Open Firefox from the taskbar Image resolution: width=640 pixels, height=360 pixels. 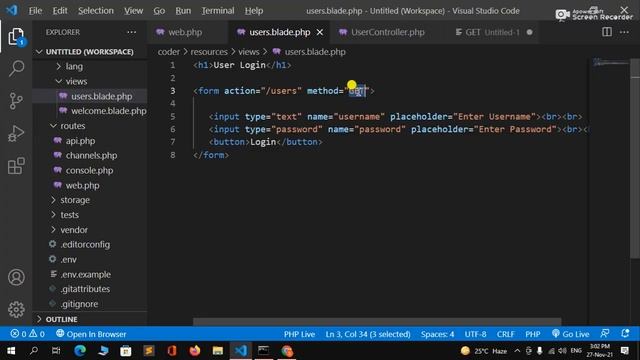point(195,351)
